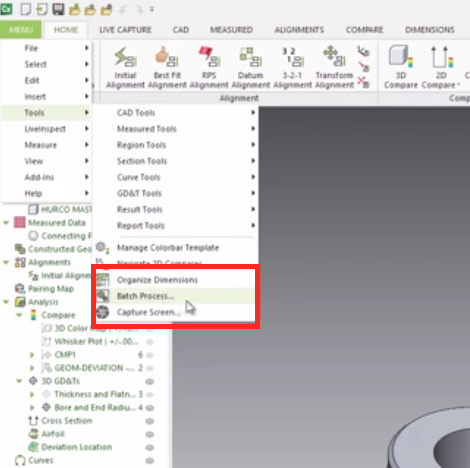The width and height of the screenshot is (470, 468).
Task: Toggle visibility eye for GEOM-DEVIATION
Action: click(x=150, y=368)
